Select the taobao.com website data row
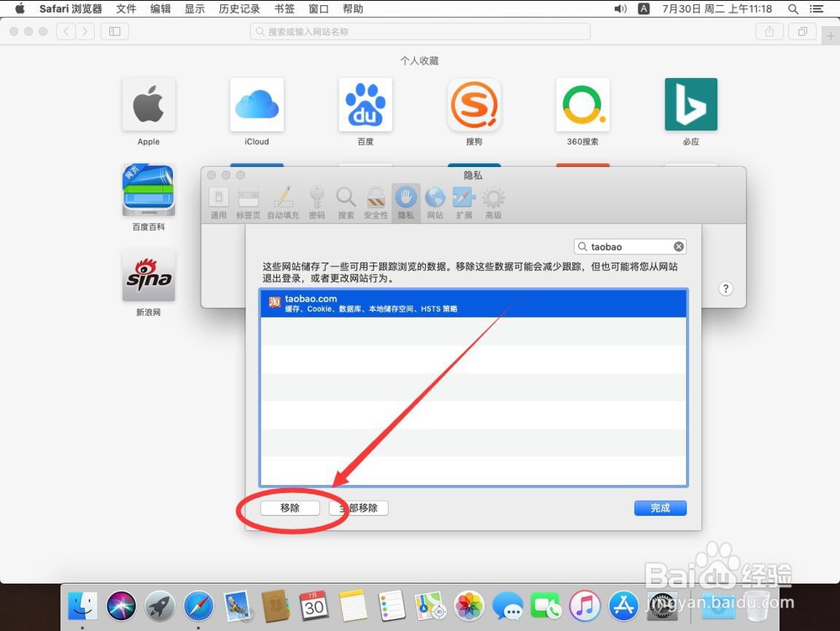 [x=473, y=303]
